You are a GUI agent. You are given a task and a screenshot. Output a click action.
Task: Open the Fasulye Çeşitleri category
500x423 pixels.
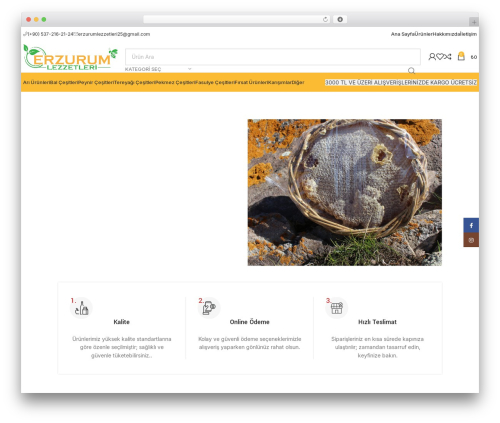(x=214, y=82)
